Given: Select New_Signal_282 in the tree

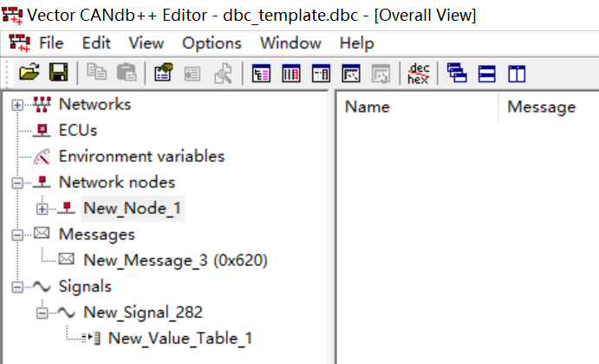Looking at the screenshot, I should click(143, 313).
